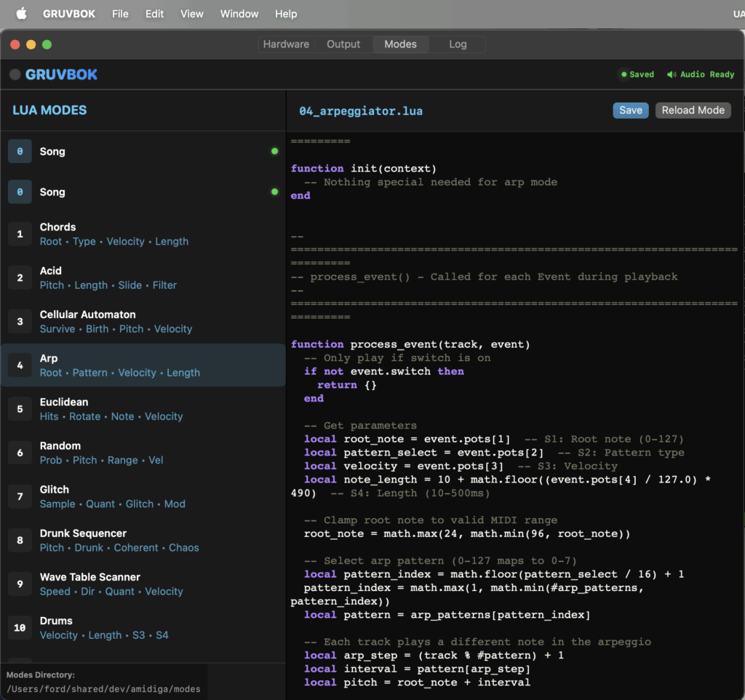
Task: Toggle the green dot beside the second Song mode
Action: (x=274, y=192)
